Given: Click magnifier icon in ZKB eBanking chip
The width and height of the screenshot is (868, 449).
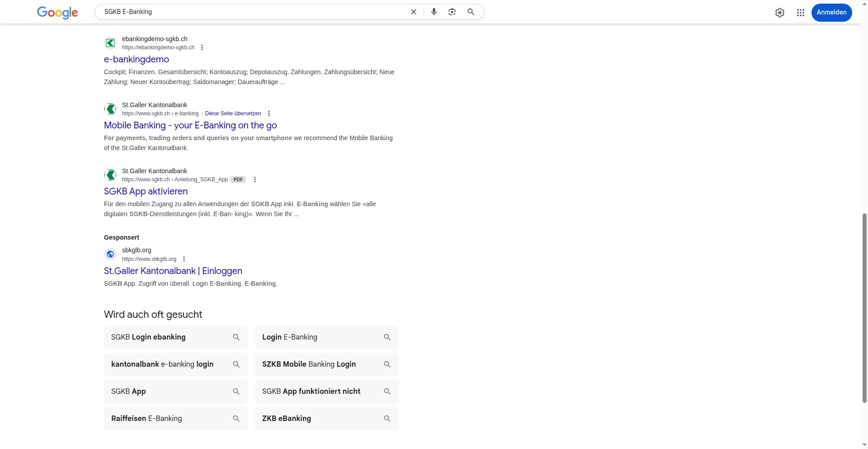Looking at the screenshot, I should (387, 419).
